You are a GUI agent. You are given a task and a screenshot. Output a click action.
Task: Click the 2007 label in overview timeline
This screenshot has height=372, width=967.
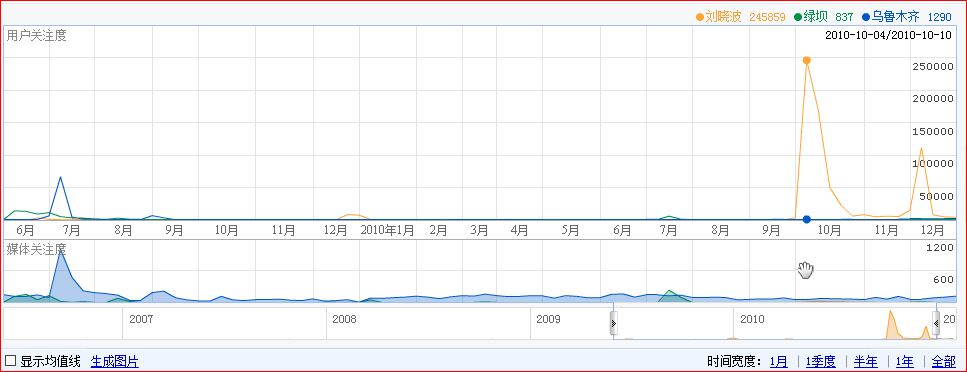coord(141,319)
